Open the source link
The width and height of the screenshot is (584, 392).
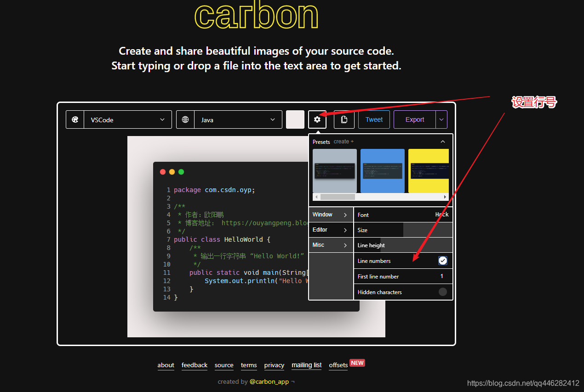(x=224, y=365)
